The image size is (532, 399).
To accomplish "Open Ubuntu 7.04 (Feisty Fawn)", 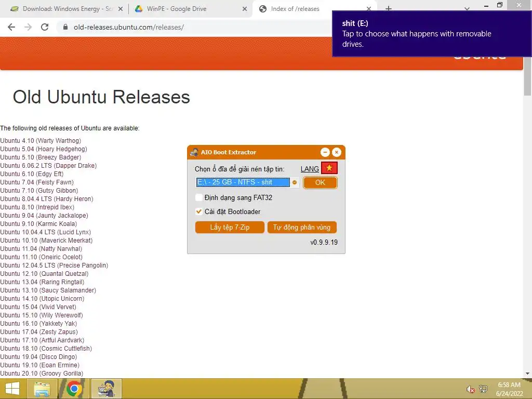I will click(x=37, y=182).
